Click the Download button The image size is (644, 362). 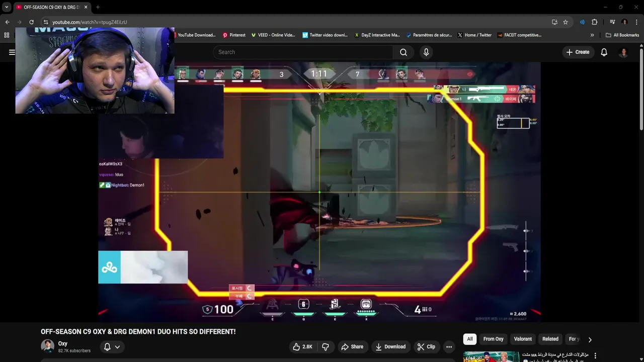390,346
